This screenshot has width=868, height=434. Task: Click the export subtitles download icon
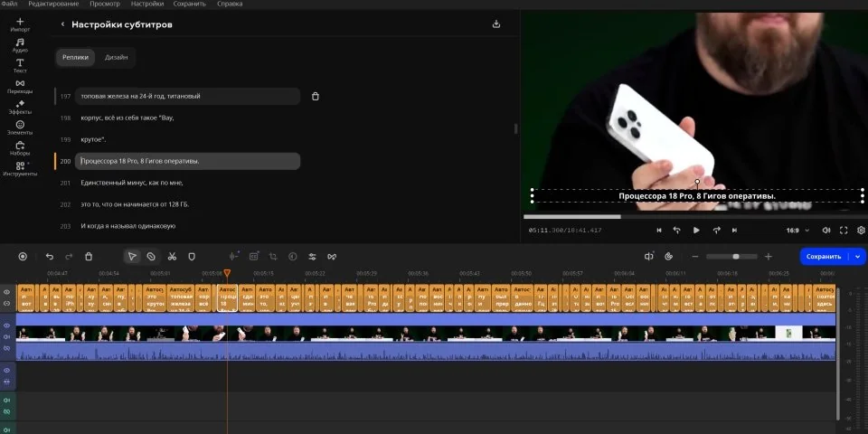[x=496, y=24]
